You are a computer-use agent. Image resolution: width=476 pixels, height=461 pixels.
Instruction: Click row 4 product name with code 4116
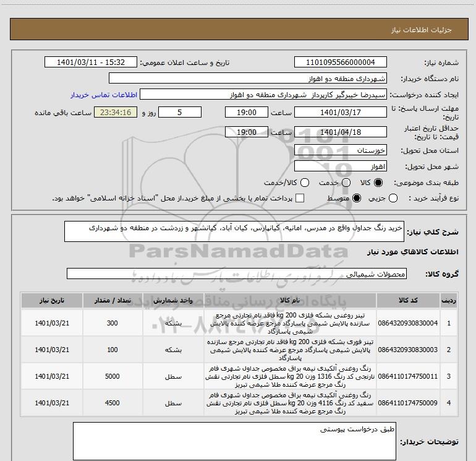click(289, 403)
